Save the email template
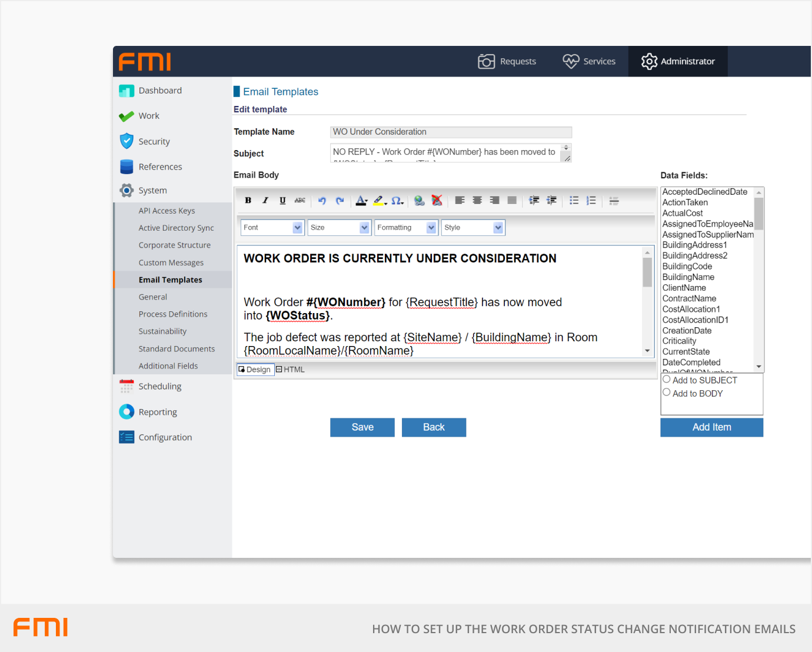This screenshot has width=812, height=652. point(362,427)
